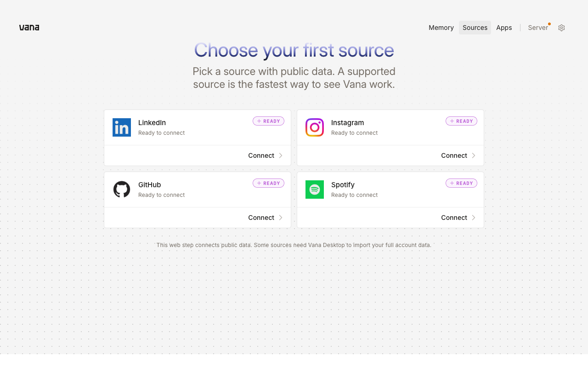
Task: Switch to the Apps tab
Action: pos(504,28)
